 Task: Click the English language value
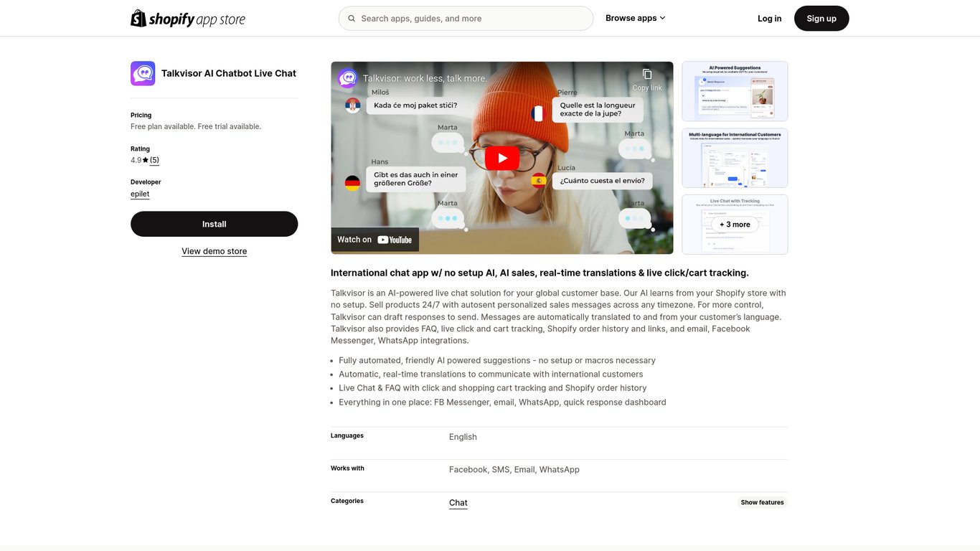point(463,437)
